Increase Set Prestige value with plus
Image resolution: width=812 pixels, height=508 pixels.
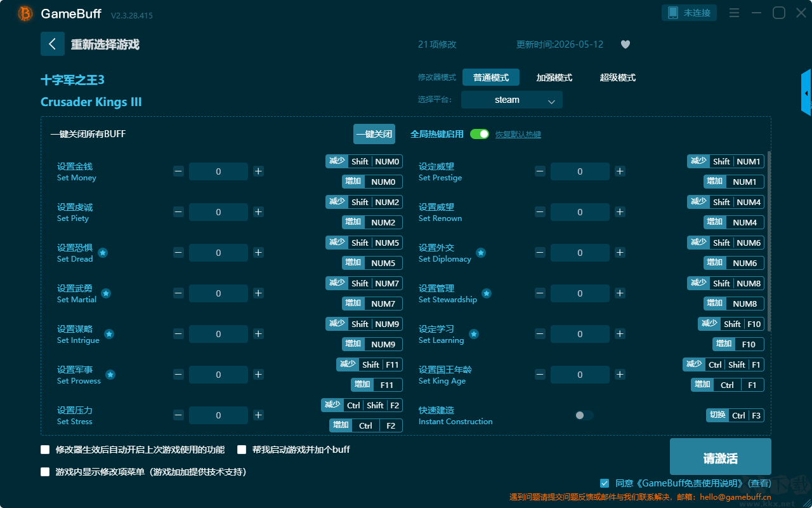tap(620, 171)
